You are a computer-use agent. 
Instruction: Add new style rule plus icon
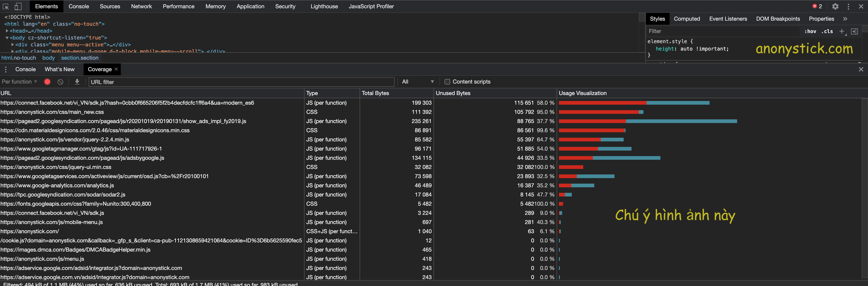(x=841, y=31)
